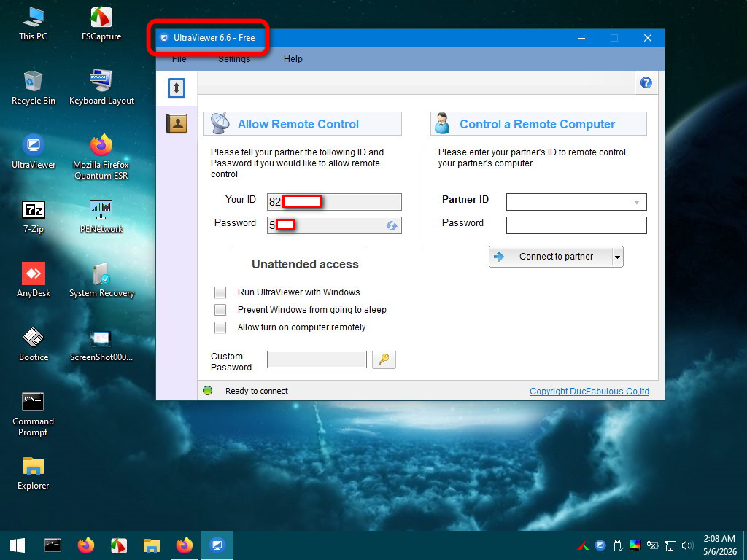The image size is (747, 560).
Task: Select the UltraViewer desktop shortcut
Action: pyautogui.click(x=34, y=152)
